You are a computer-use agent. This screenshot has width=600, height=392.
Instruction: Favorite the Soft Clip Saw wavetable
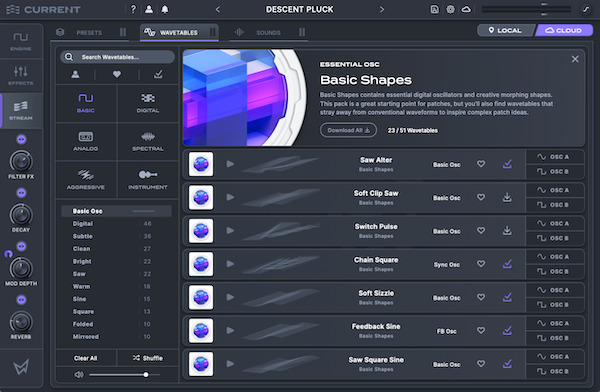point(481,197)
